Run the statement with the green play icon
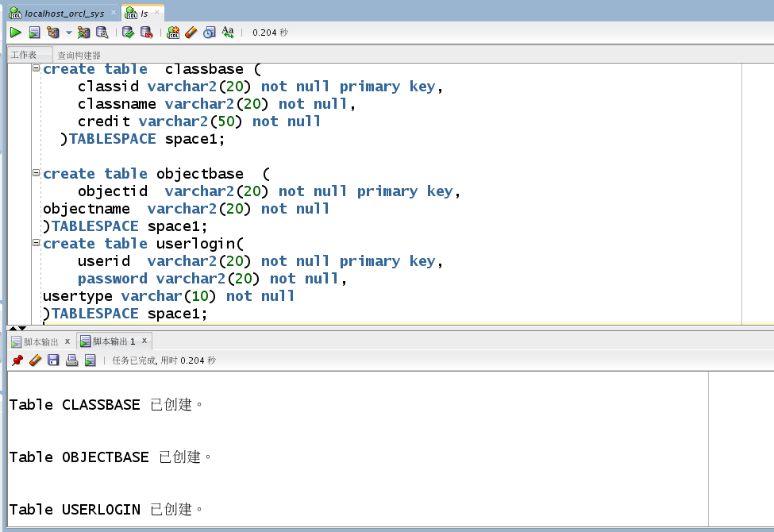 click(x=15, y=33)
